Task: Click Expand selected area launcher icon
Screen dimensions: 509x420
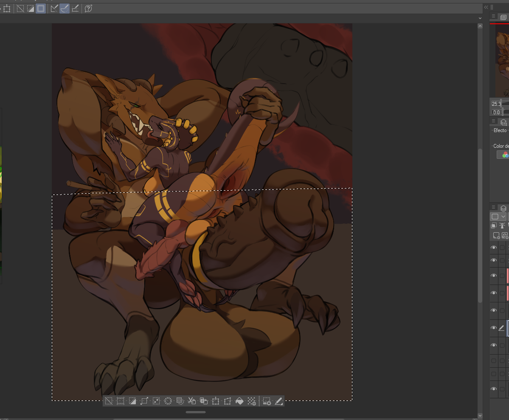Action: click(x=144, y=401)
